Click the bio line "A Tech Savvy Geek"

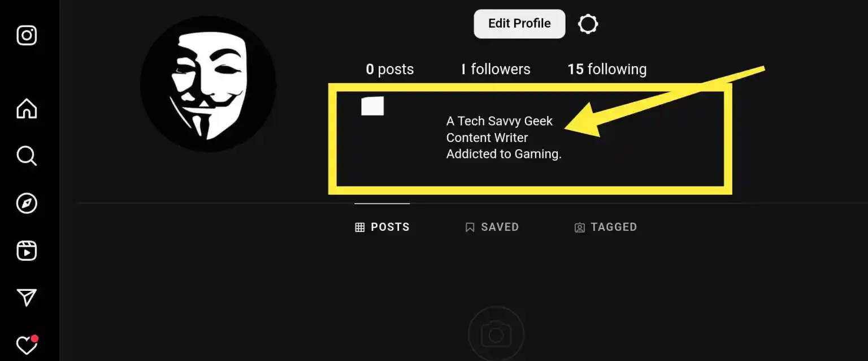coord(500,121)
